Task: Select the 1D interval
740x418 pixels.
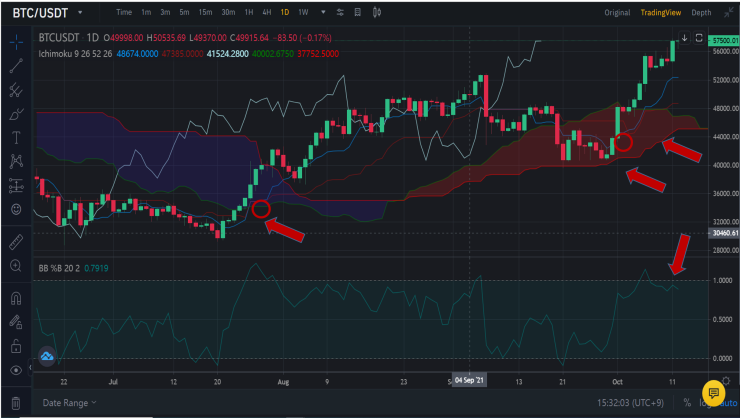Action: coord(285,12)
